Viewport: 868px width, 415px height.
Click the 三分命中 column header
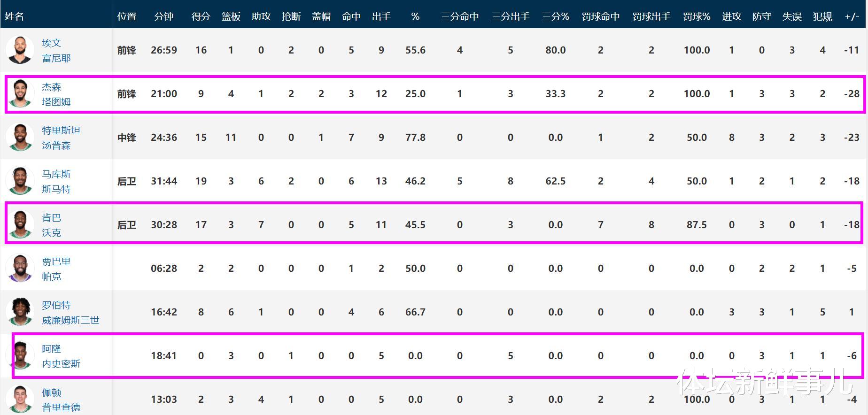pos(459,16)
